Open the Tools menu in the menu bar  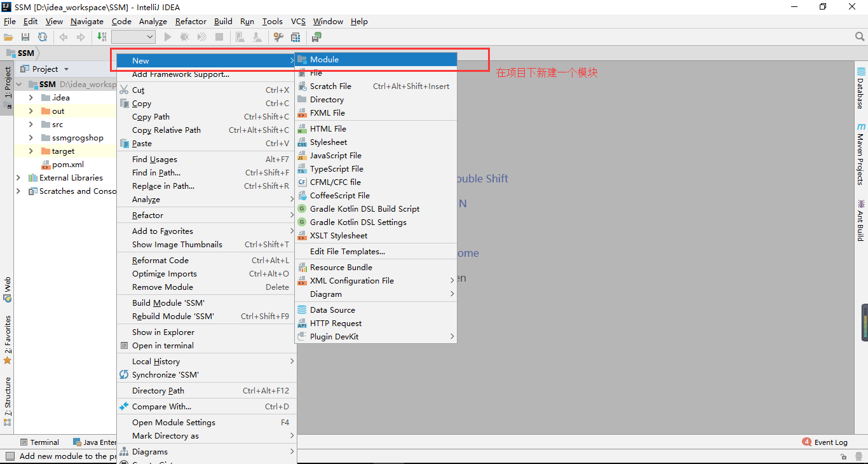point(273,22)
